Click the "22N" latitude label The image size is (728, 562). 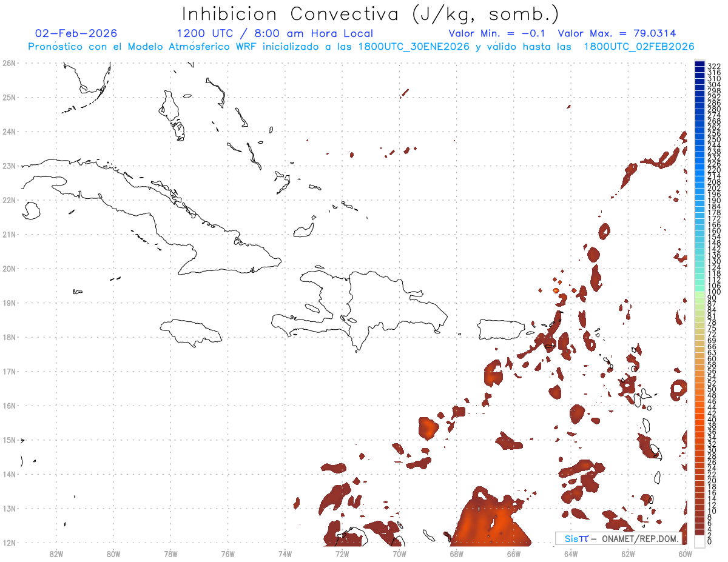tap(8, 200)
